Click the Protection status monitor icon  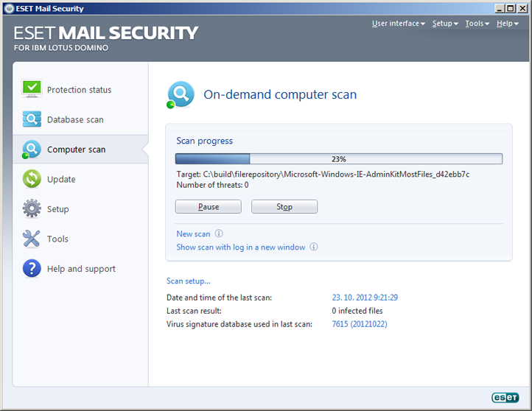click(32, 89)
